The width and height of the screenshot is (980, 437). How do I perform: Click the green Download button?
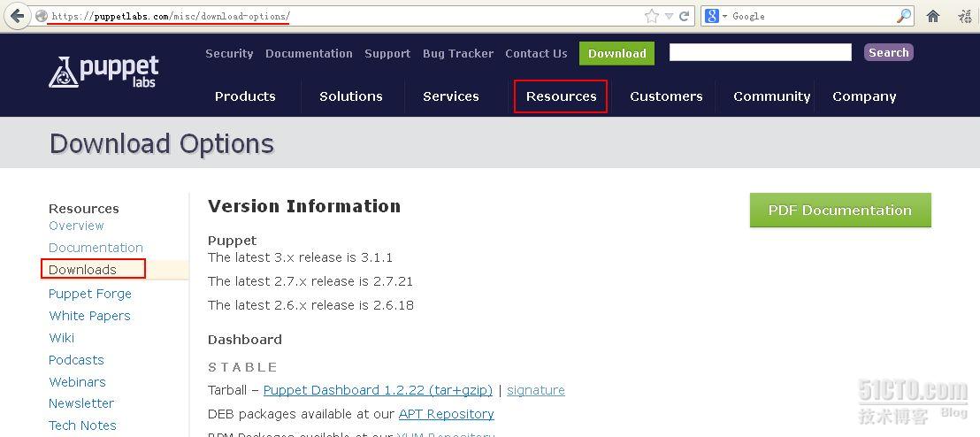[x=616, y=53]
